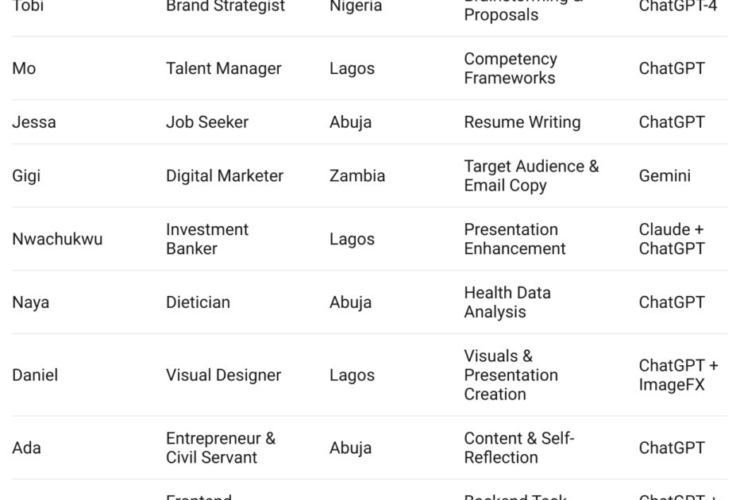Select the Investment Banker cell
Viewport: 740px width, 500px height.
pos(207,239)
